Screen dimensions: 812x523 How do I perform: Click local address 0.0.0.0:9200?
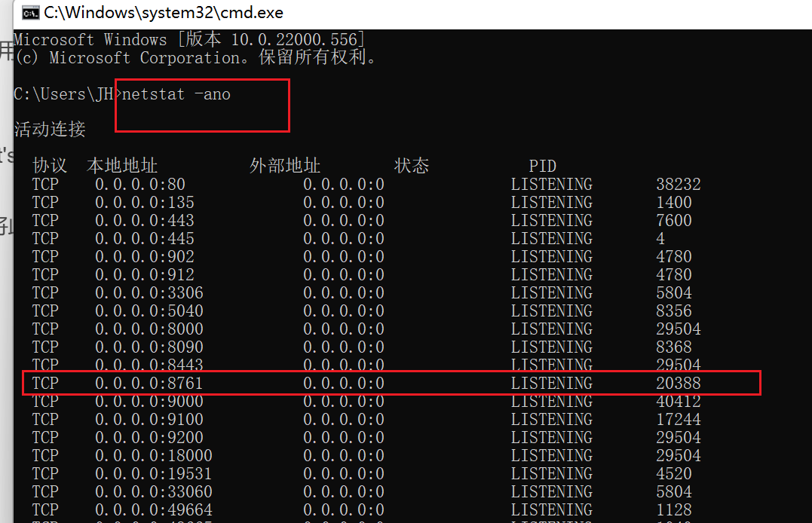click(150, 438)
